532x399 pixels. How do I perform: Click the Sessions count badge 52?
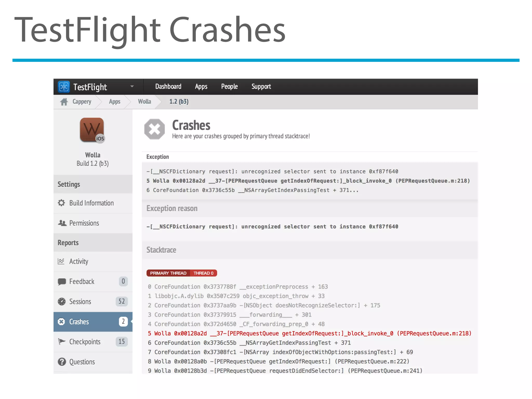click(x=122, y=301)
